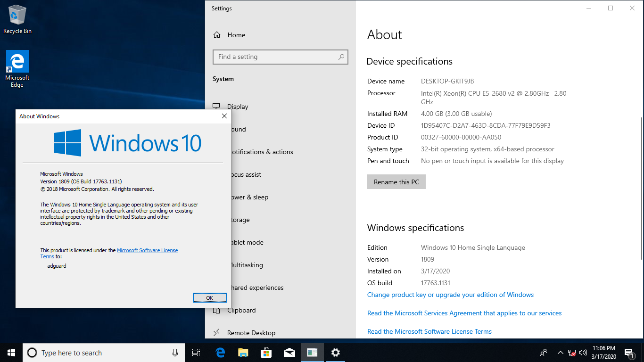Click the Display monitor icon in sidebar
Image resolution: width=644 pixels, height=362 pixels.
(217, 107)
